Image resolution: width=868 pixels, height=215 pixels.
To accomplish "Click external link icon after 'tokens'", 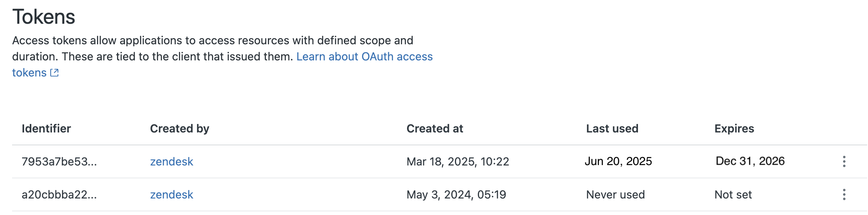I will click(54, 72).
